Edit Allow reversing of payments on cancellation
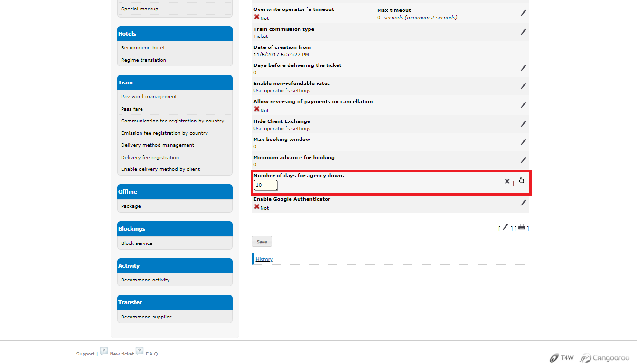637x364 pixels. tap(523, 105)
